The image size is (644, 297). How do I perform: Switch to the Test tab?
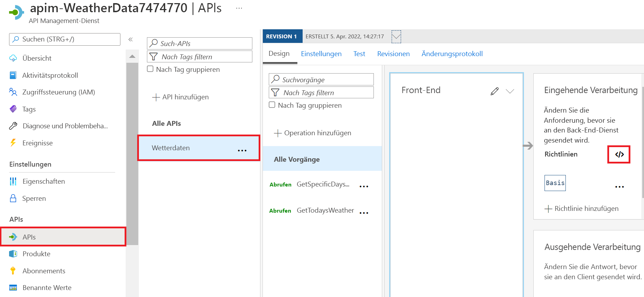(x=359, y=54)
